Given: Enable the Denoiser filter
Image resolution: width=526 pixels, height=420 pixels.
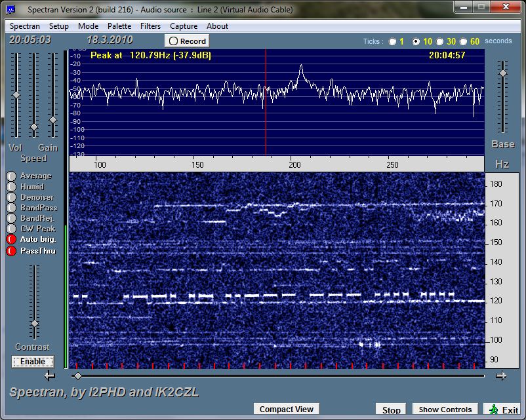Looking at the screenshot, I should pos(11,197).
